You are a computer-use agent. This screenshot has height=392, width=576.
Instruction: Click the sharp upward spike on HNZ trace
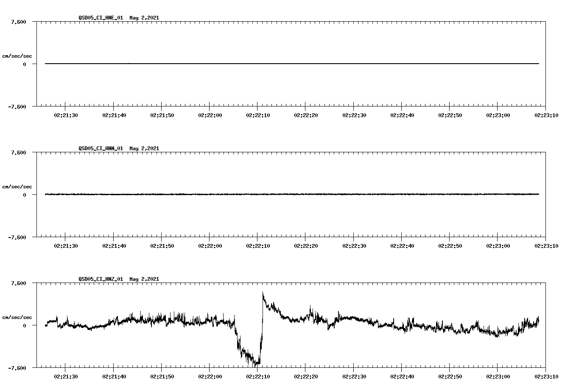(x=263, y=295)
